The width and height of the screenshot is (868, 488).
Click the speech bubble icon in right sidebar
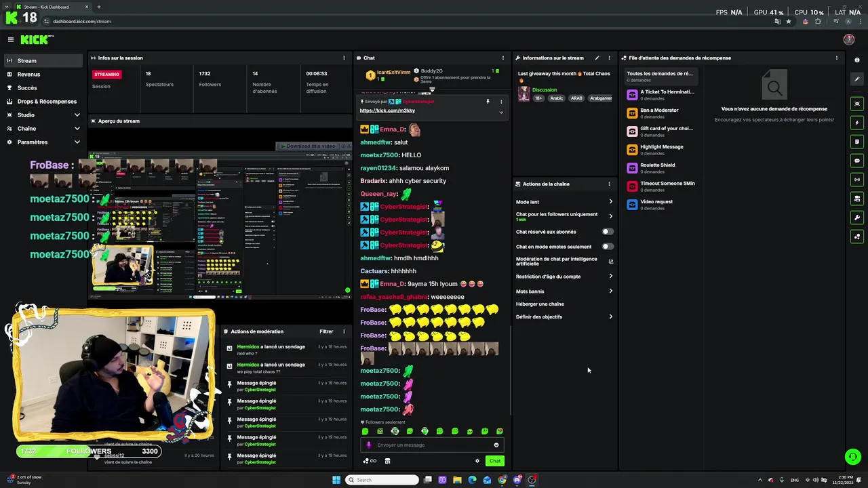(x=857, y=161)
